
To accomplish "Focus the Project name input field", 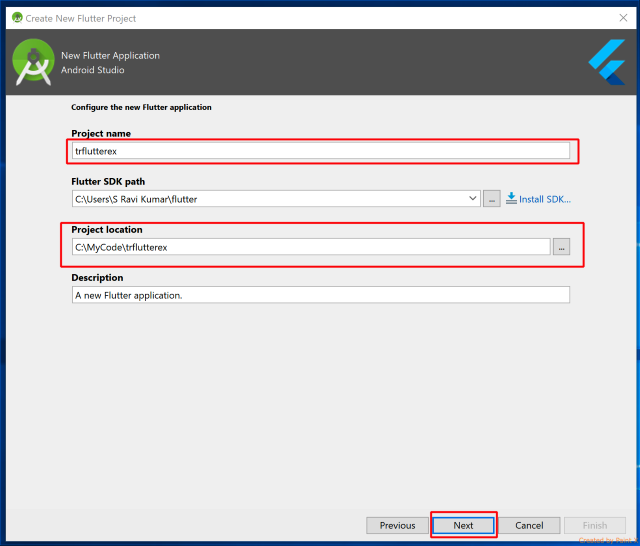I will pos(320,151).
